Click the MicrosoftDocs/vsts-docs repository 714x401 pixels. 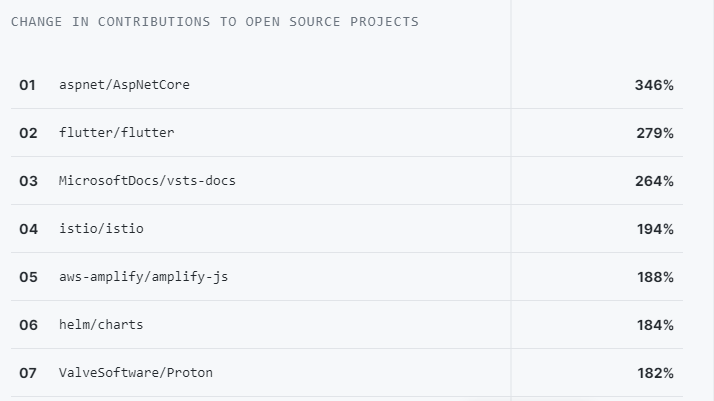click(147, 181)
